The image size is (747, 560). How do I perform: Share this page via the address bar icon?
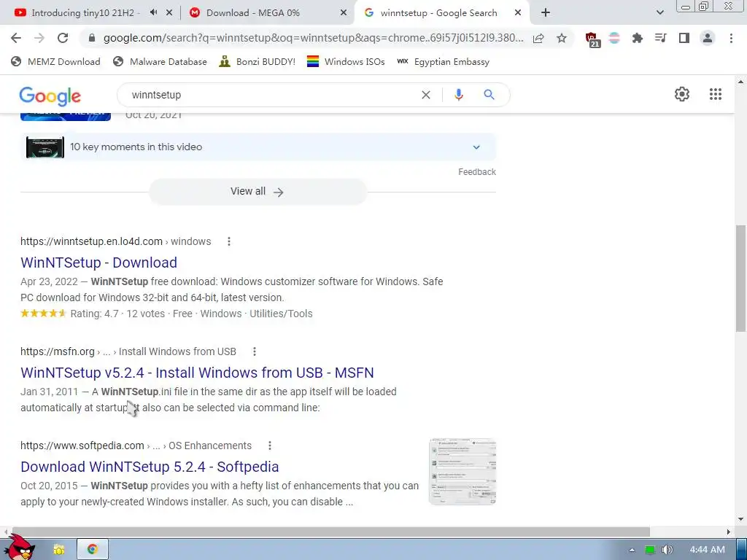538,38
